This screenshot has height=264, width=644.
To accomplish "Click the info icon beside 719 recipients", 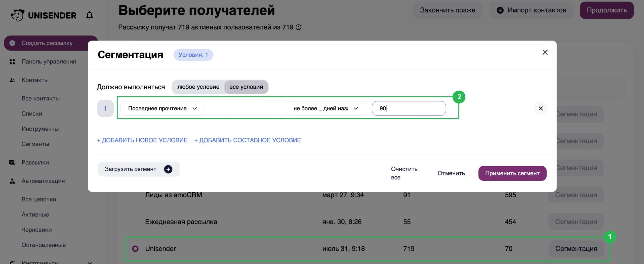I will [x=298, y=27].
